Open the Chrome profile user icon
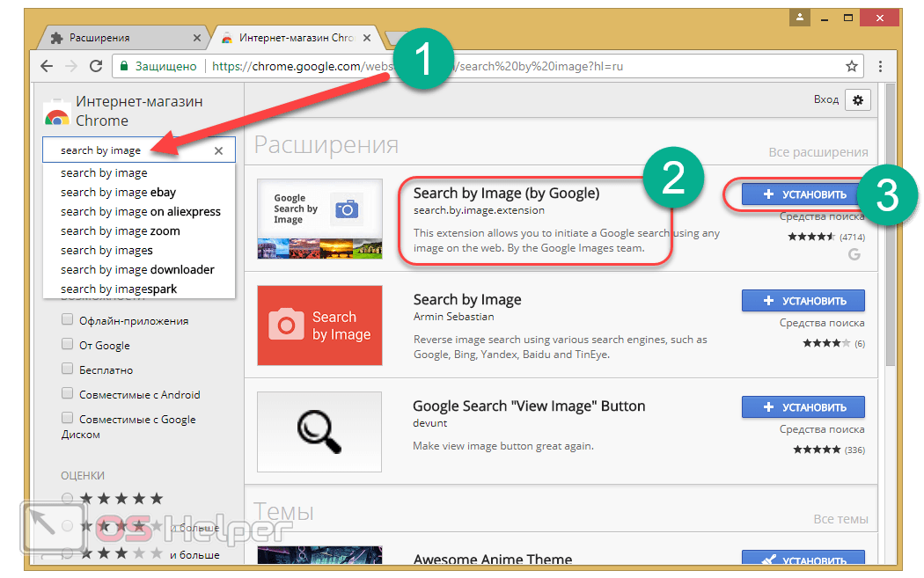Image resolution: width=924 pixels, height=578 pixels. (800, 17)
